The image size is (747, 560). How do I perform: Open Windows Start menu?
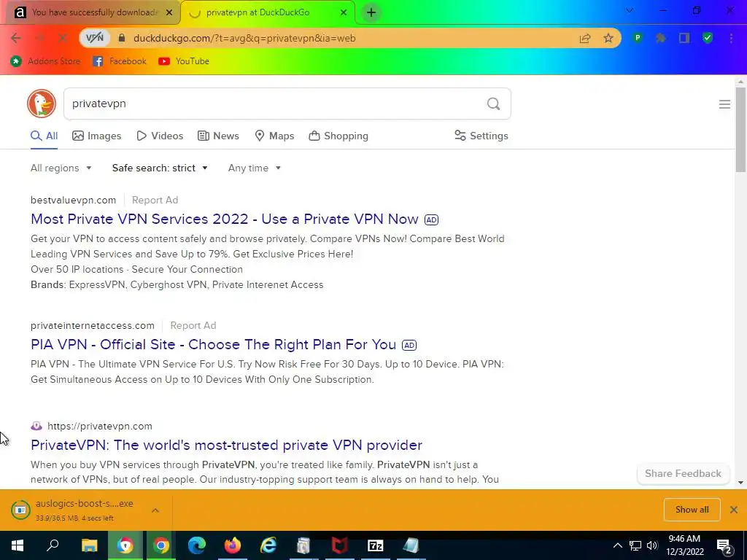[x=18, y=545]
